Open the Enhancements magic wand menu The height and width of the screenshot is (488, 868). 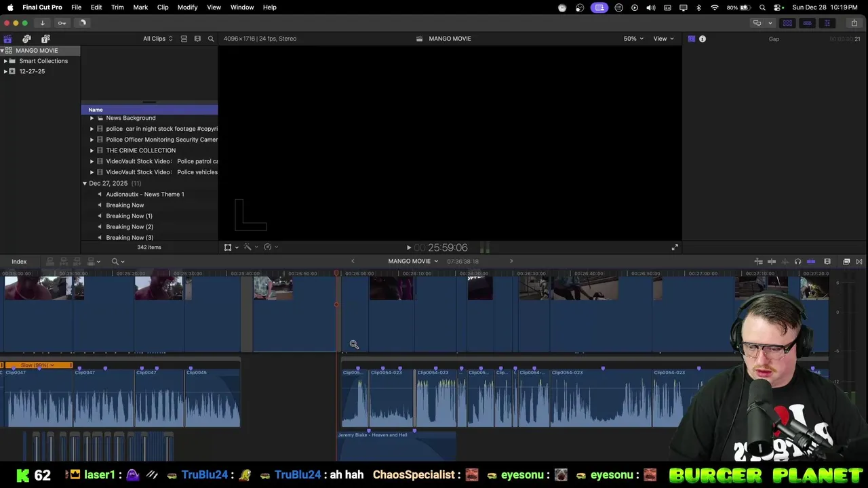pos(251,247)
